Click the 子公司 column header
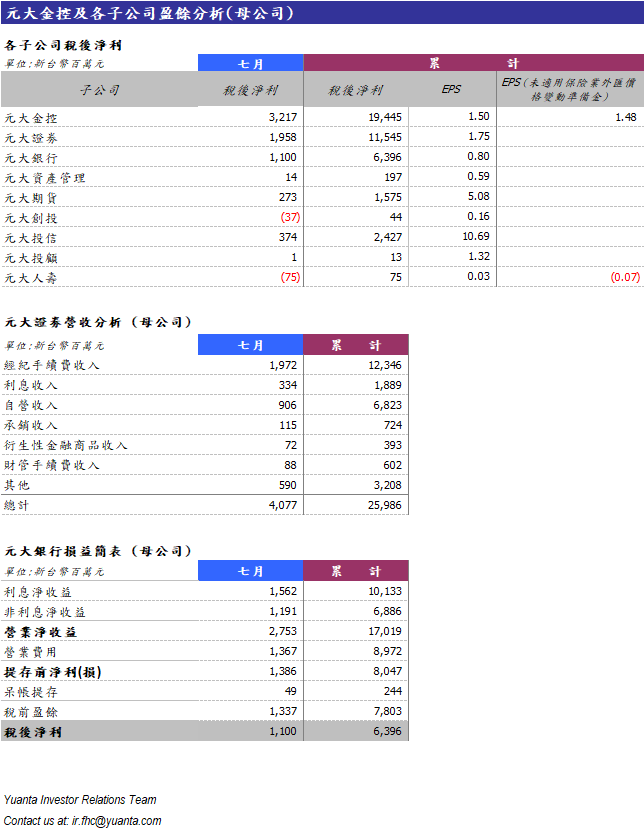Screen dimensions: 644x831 pos(100,90)
